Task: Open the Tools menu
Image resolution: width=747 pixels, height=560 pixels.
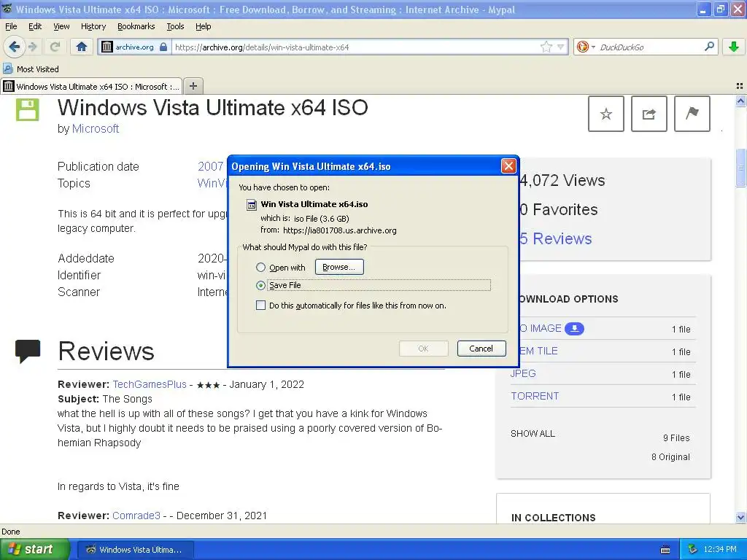Action: click(x=175, y=26)
